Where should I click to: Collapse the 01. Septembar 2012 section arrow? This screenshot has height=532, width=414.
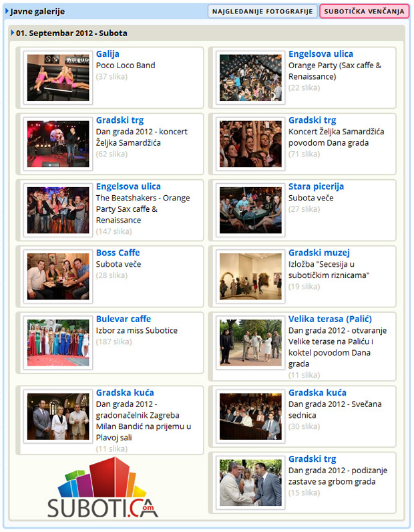coord(13,33)
